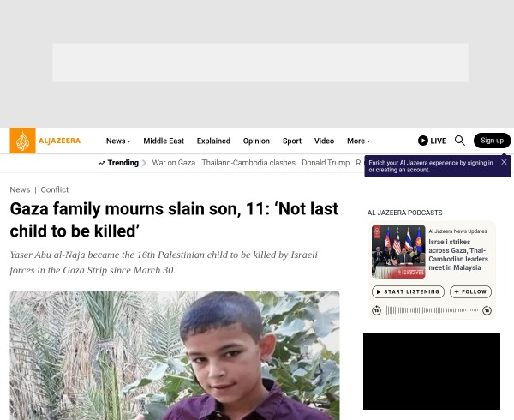The image size is (514, 420).
Task: Rewind podcast 15 seconds
Action: (x=376, y=310)
